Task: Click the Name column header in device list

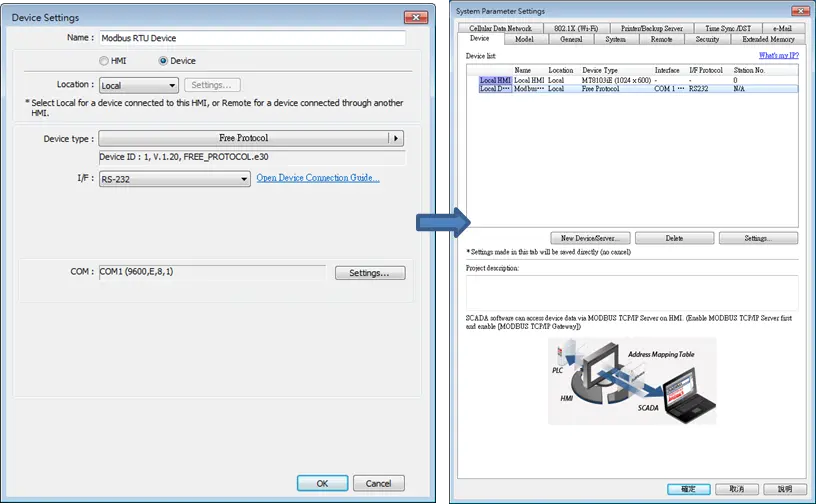Action: [x=522, y=70]
